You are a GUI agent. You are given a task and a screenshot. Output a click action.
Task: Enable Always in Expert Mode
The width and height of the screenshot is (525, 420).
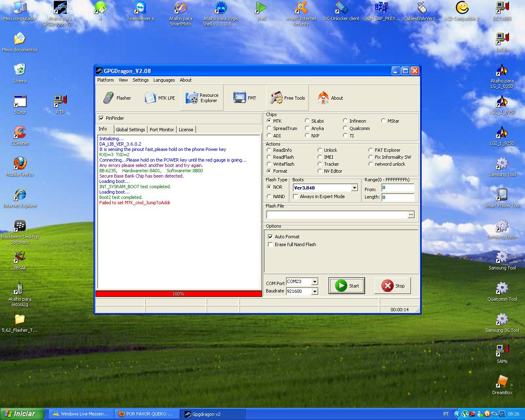click(295, 196)
